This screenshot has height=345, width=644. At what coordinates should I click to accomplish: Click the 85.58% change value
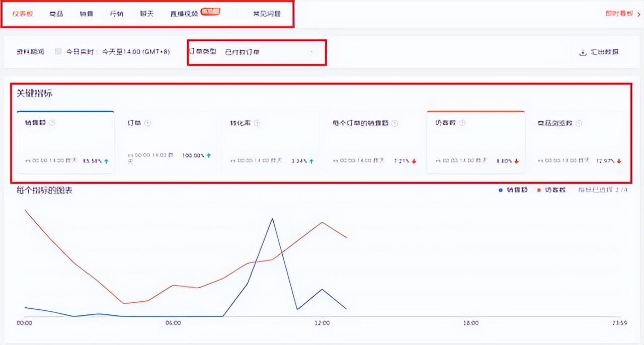pos(92,161)
